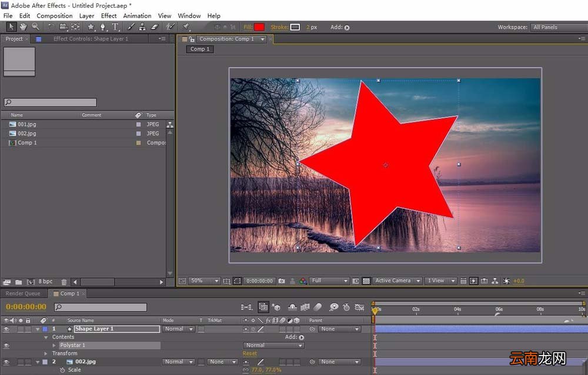This screenshot has width=588, height=375.
Task: Open the 1 View layout dropdown
Action: click(x=440, y=281)
